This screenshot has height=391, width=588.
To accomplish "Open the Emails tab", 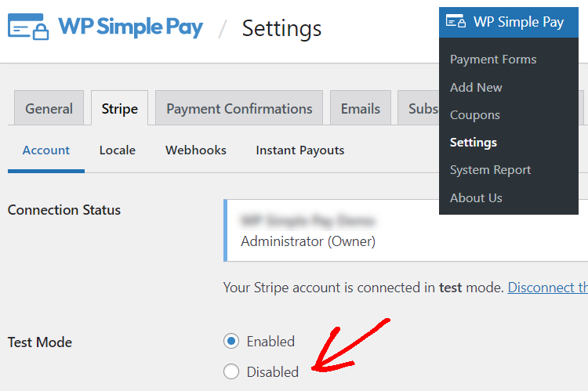I will (361, 108).
